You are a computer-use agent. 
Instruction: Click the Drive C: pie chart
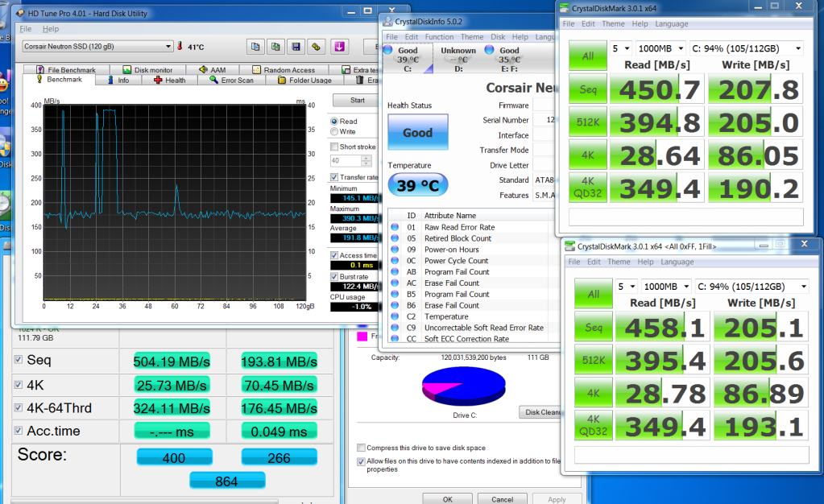click(464, 386)
